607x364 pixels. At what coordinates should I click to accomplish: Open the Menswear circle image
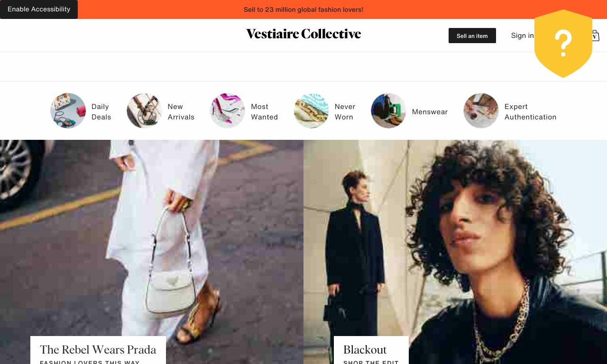click(388, 110)
